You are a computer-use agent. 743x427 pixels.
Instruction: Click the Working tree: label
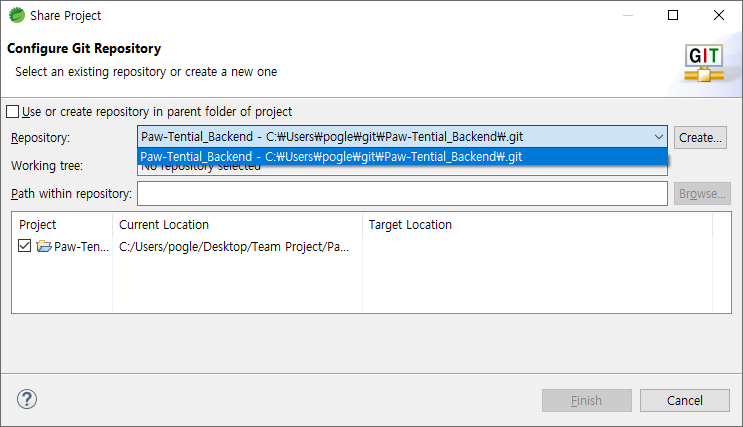(47, 166)
